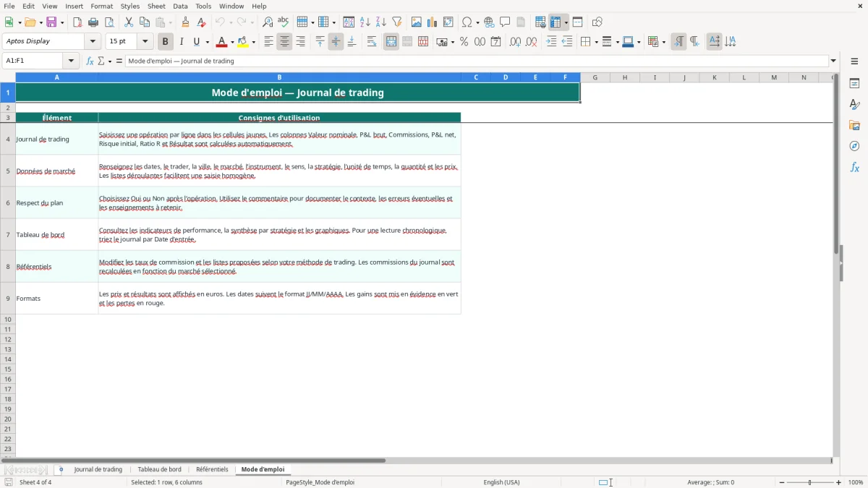
Task: Switch to the Journal de trading sheet tab
Action: click(x=98, y=470)
